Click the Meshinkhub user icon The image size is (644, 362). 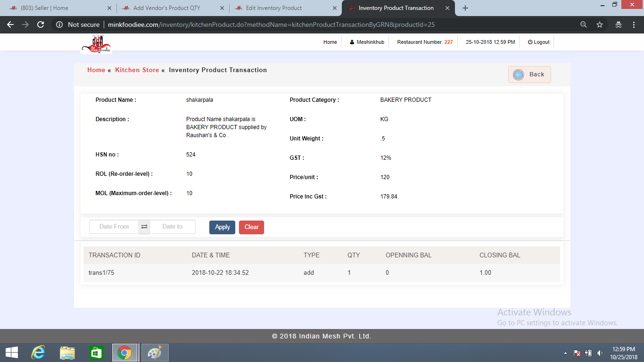(352, 42)
